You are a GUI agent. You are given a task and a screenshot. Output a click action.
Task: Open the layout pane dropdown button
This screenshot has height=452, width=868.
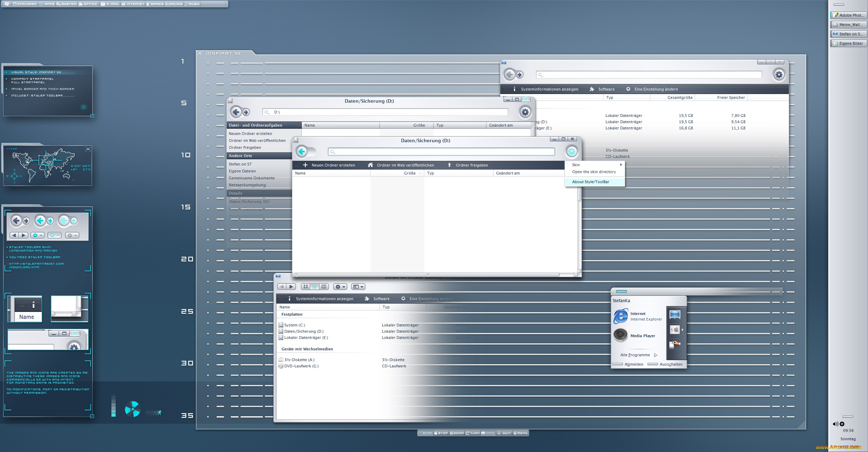pyautogui.click(x=358, y=287)
